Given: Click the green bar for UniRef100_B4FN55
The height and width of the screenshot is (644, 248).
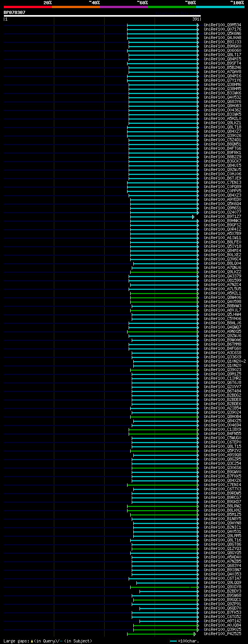Looking at the screenshot, I should pyautogui.click(x=164, y=434).
